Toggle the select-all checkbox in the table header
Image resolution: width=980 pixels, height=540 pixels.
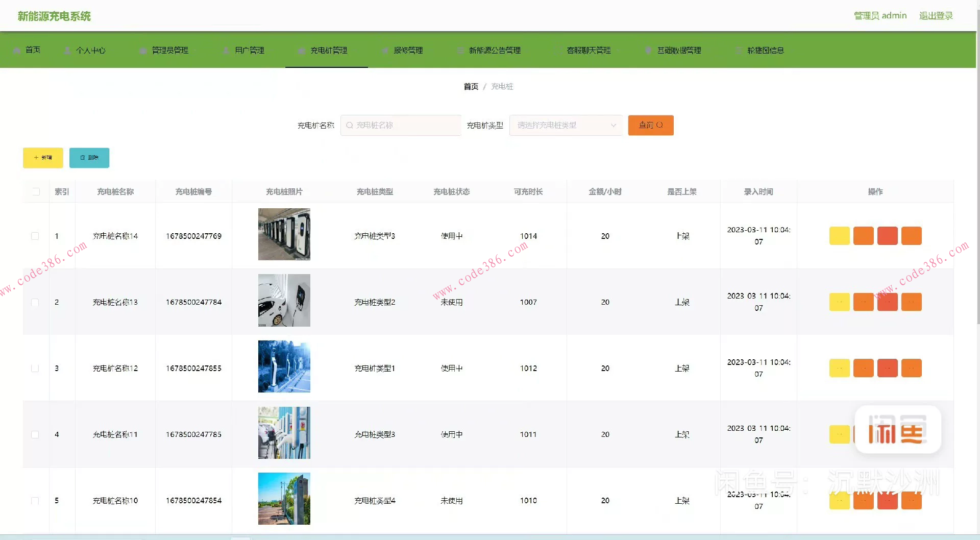pyautogui.click(x=36, y=191)
